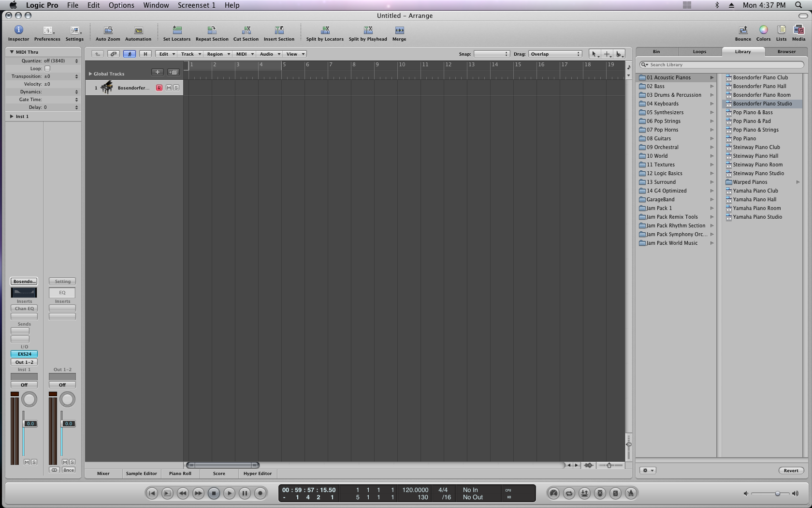Click the Bounce toolbar icon

pyautogui.click(x=743, y=33)
